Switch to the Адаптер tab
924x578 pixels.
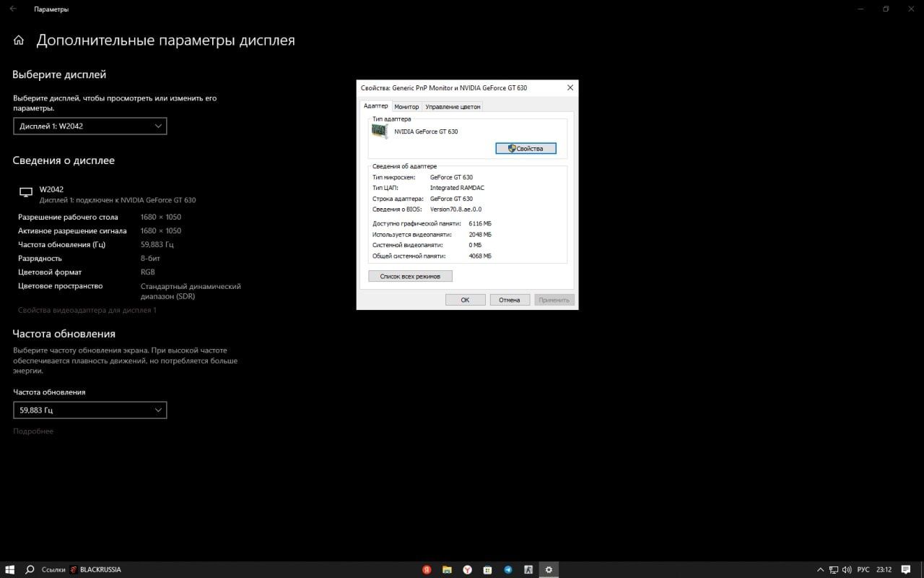pyautogui.click(x=375, y=105)
